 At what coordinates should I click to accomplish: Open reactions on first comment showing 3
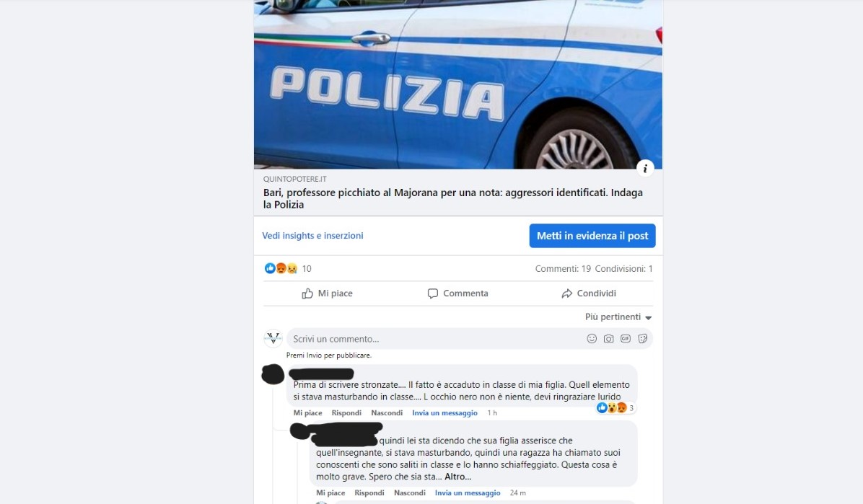pos(616,407)
